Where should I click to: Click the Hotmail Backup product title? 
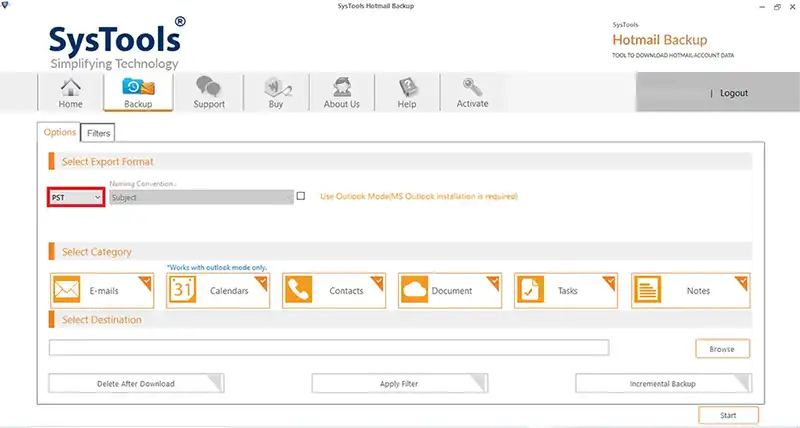[x=660, y=40]
